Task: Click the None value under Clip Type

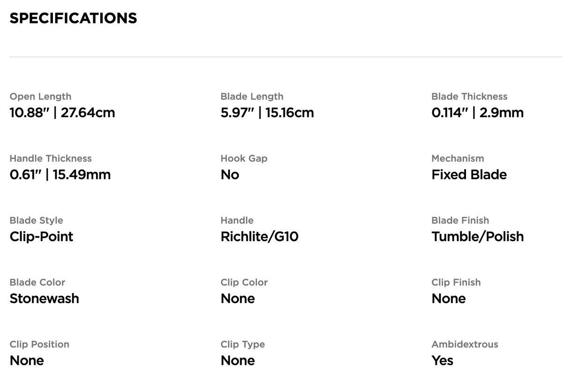Action: pos(238,361)
